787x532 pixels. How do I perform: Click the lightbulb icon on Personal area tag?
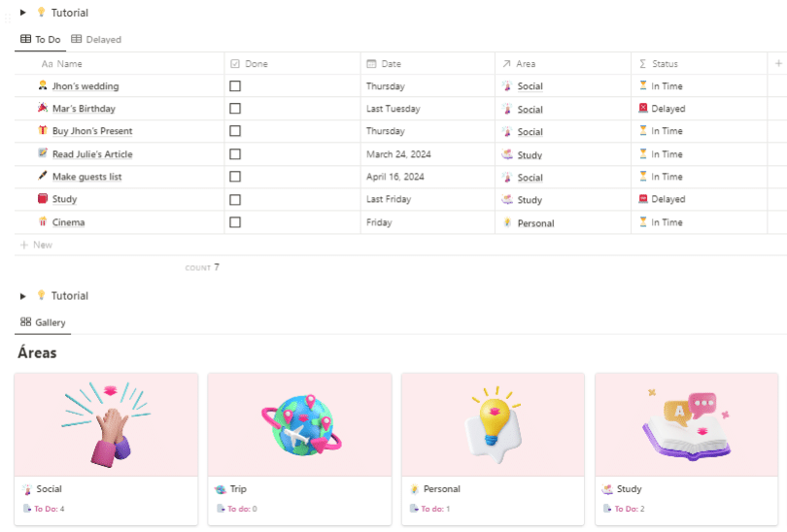(507, 222)
